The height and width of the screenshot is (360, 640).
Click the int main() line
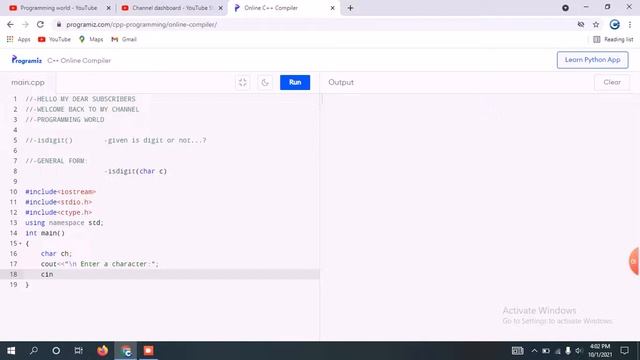click(x=45, y=233)
